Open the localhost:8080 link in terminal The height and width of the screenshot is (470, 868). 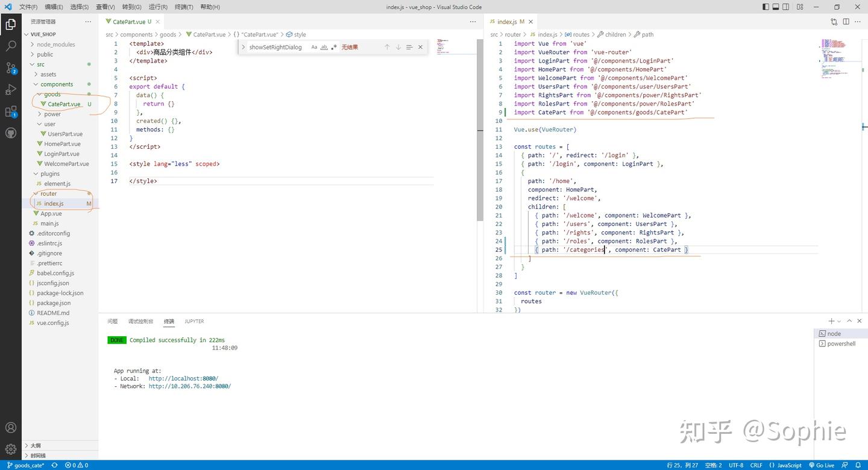[x=183, y=378]
